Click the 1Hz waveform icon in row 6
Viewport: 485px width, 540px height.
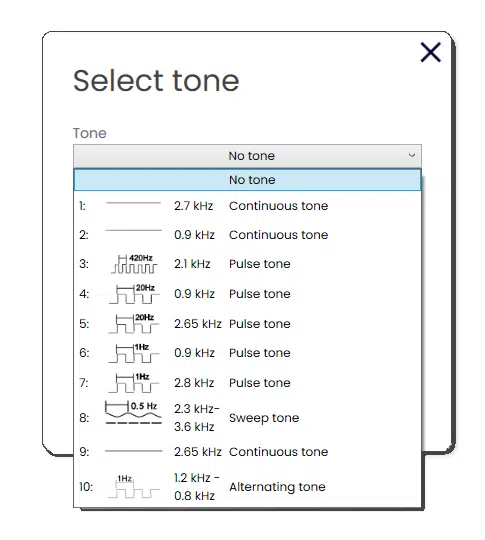pyautogui.click(x=134, y=353)
